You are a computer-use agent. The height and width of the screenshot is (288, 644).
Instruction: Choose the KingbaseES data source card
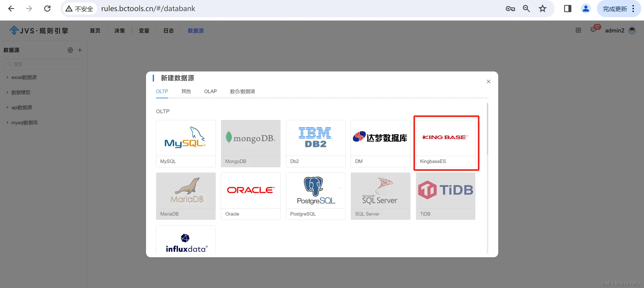445,143
